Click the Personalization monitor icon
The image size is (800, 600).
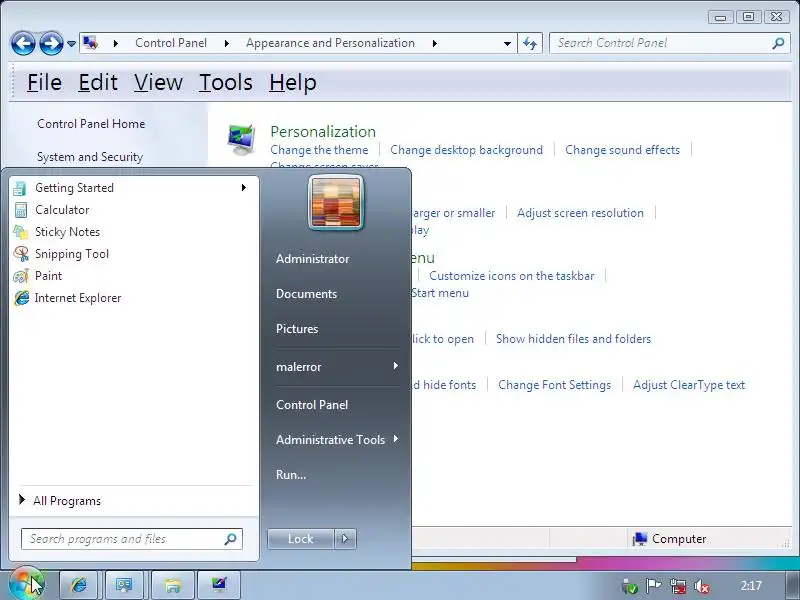(x=241, y=140)
